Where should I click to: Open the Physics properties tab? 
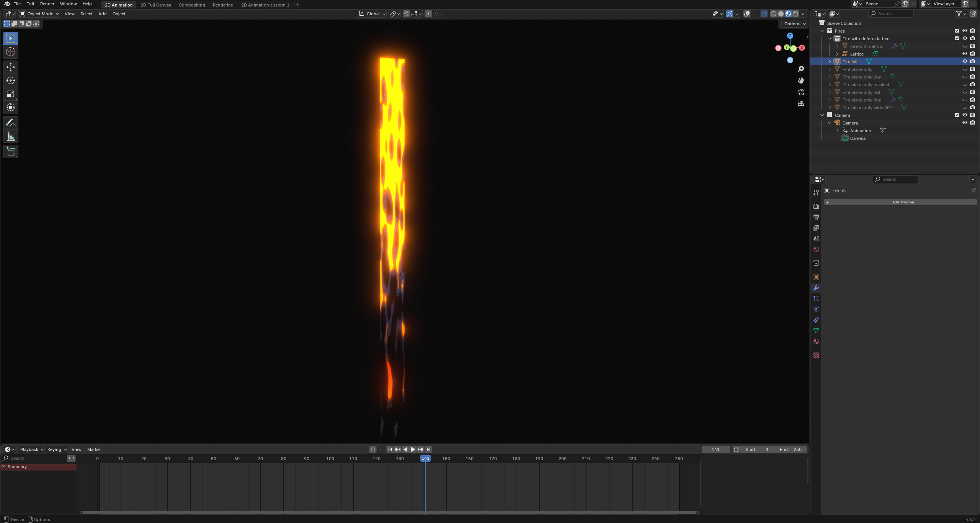[x=816, y=309]
